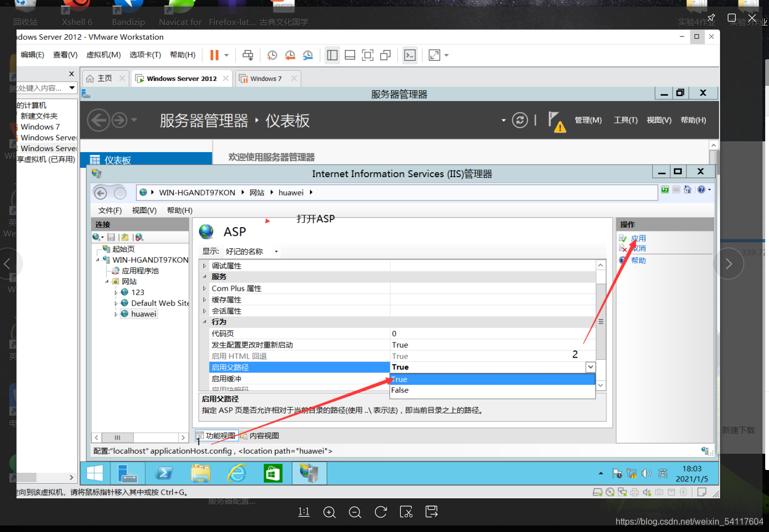Image resolution: width=769 pixels, height=532 pixels.
Task: Collapse the 网站 tree node
Action: [x=107, y=281]
